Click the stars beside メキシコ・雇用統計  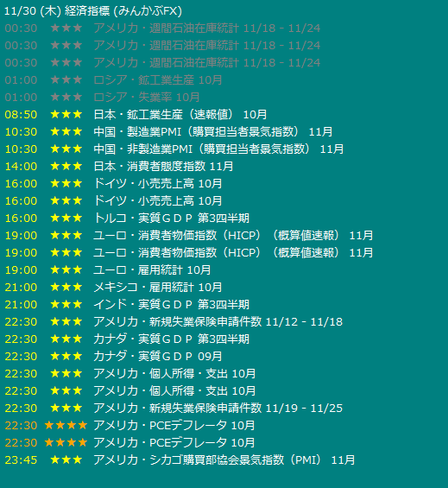(x=66, y=287)
